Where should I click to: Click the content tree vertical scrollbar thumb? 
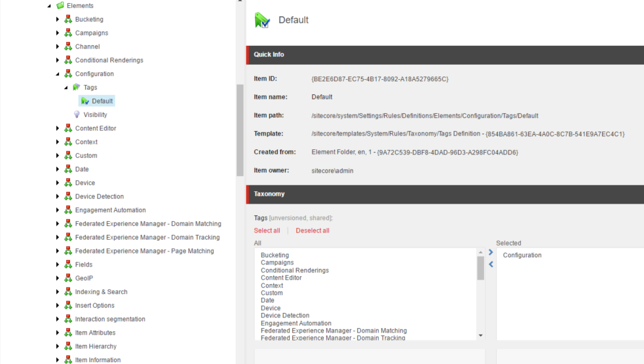click(x=240, y=130)
